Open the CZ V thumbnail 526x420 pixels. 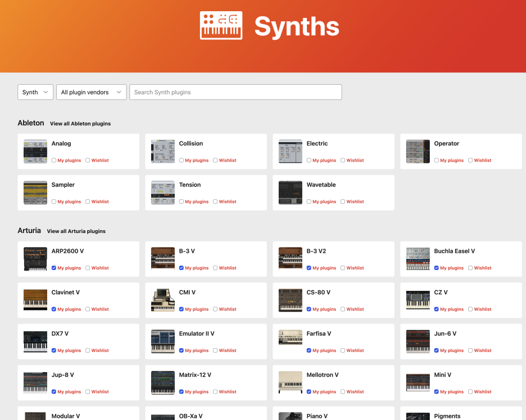(x=418, y=300)
